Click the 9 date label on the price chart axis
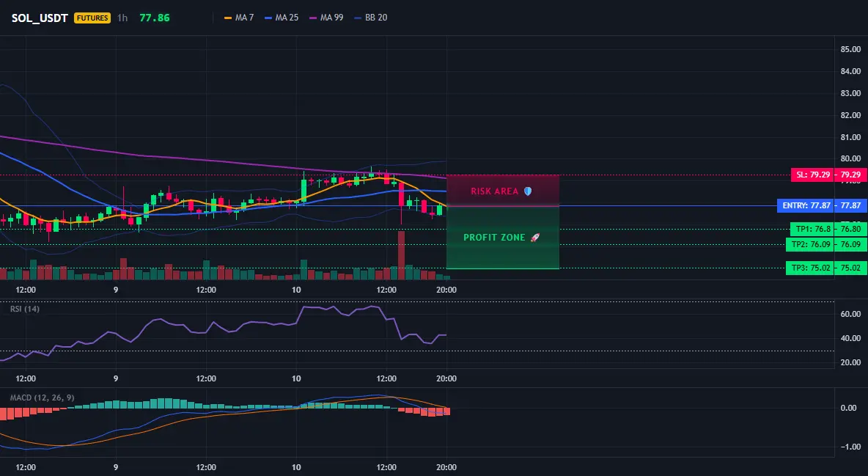Viewport: 868px width, 476px height. [116, 290]
